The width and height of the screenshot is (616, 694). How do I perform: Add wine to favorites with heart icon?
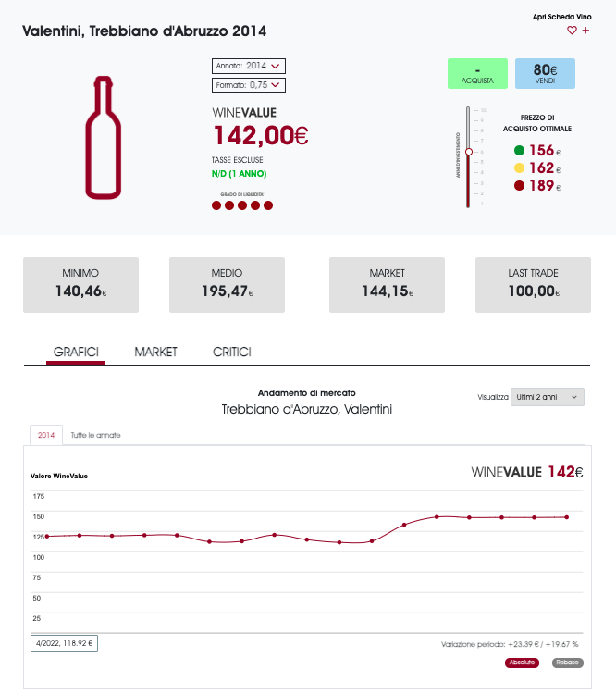coord(572,31)
